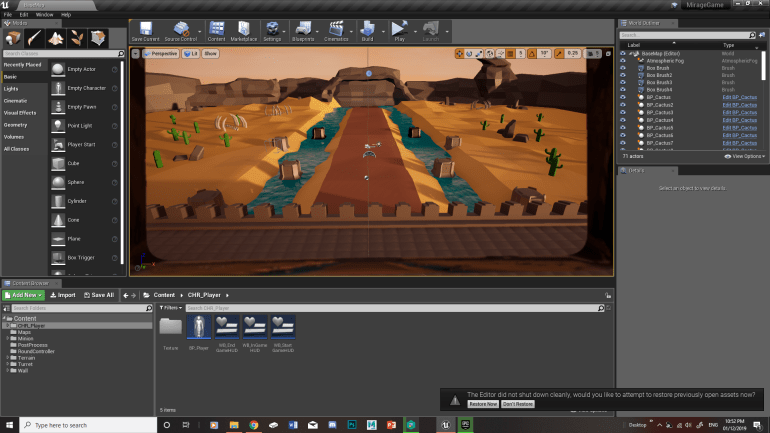Toggle visibility of BP_Cactus7 actor
The image size is (770, 433).
623,143
